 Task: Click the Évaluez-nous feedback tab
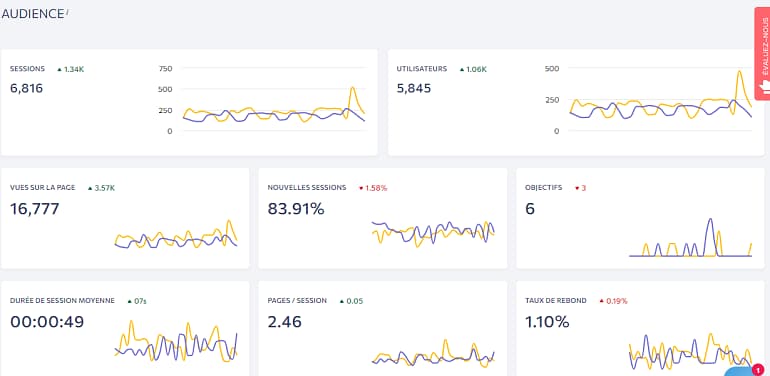pyautogui.click(x=762, y=53)
